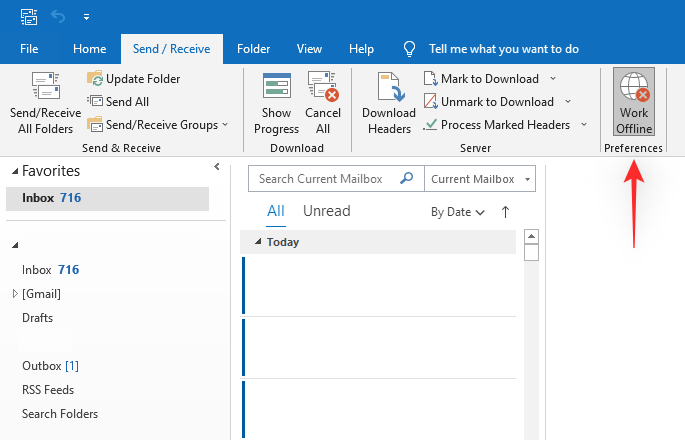This screenshot has height=440, width=685.
Task: Open the Folder ribbon tab
Action: [x=254, y=49]
